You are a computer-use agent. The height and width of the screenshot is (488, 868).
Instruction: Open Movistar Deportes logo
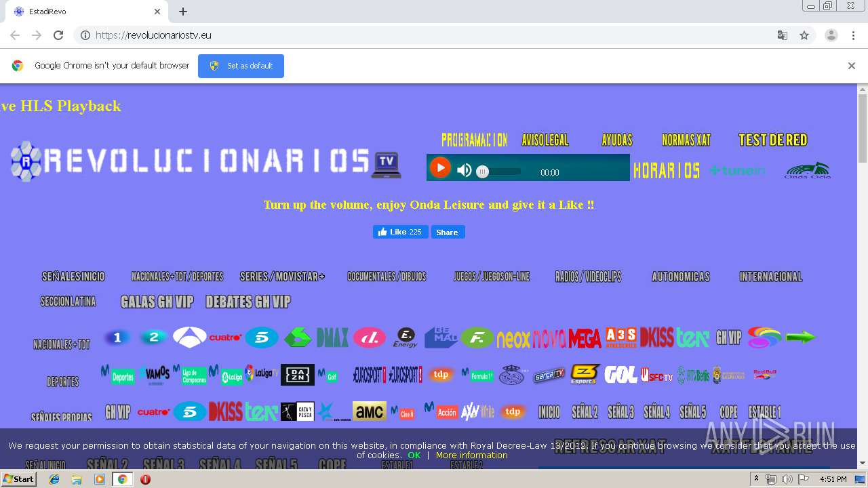(x=118, y=375)
